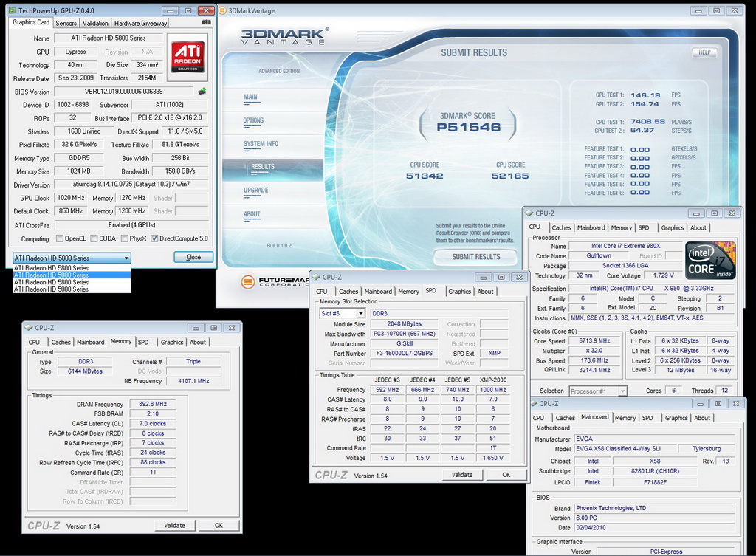
Task: Click Validate in the CPU-Z Memory window
Action: (174, 525)
